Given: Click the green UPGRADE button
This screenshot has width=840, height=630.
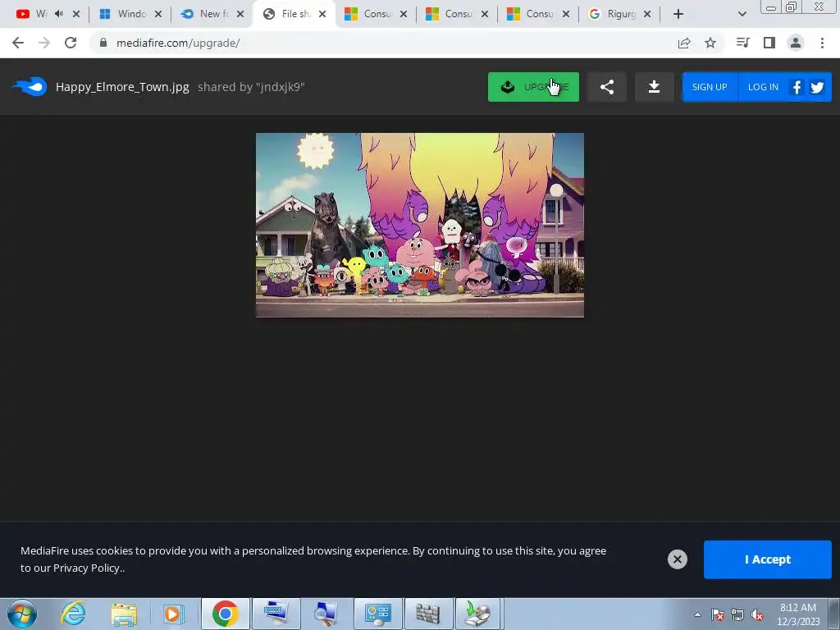Looking at the screenshot, I should (533, 87).
